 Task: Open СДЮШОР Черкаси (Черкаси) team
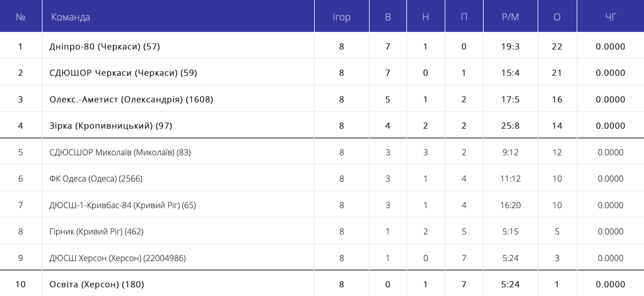tap(123, 73)
